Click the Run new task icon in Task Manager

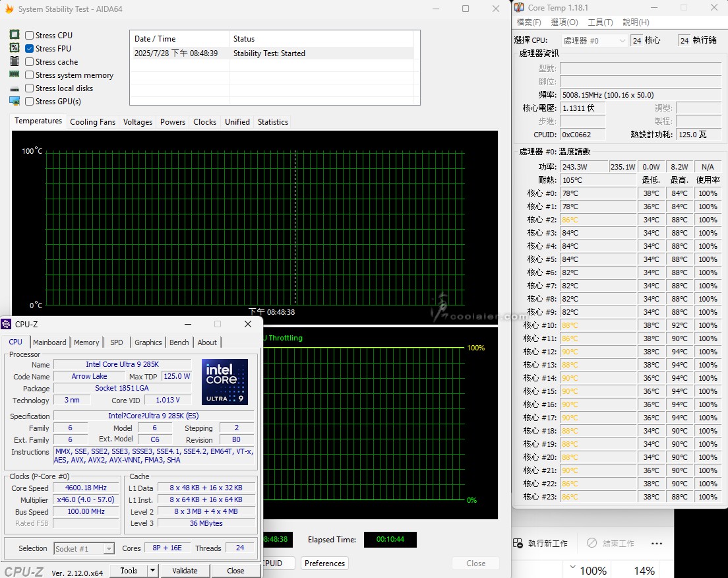coord(518,543)
